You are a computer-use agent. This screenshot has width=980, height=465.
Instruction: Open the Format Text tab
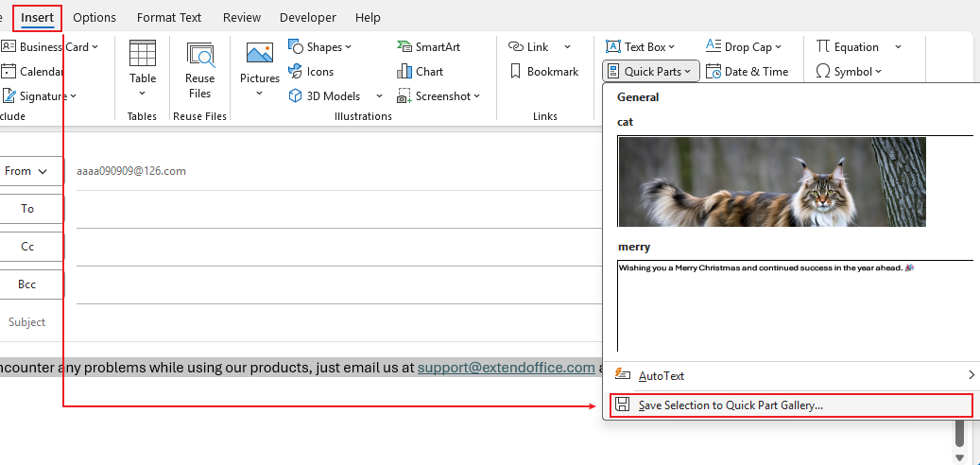pos(169,18)
